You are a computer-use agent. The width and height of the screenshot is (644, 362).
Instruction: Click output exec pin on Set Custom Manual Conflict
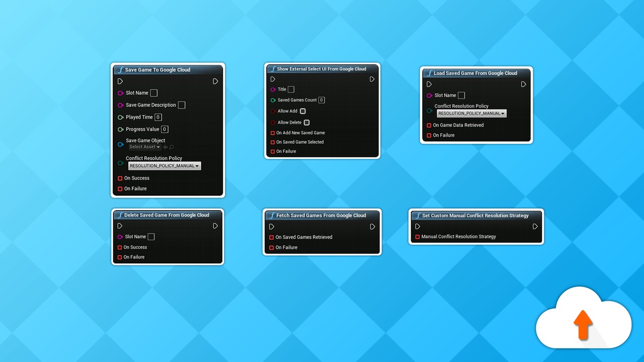tap(535, 226)
